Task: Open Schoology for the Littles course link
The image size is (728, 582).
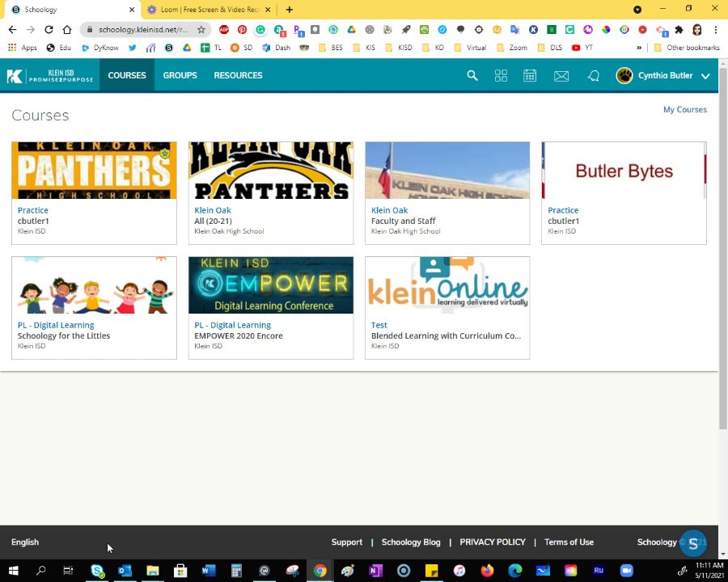Action: point(56,325)
